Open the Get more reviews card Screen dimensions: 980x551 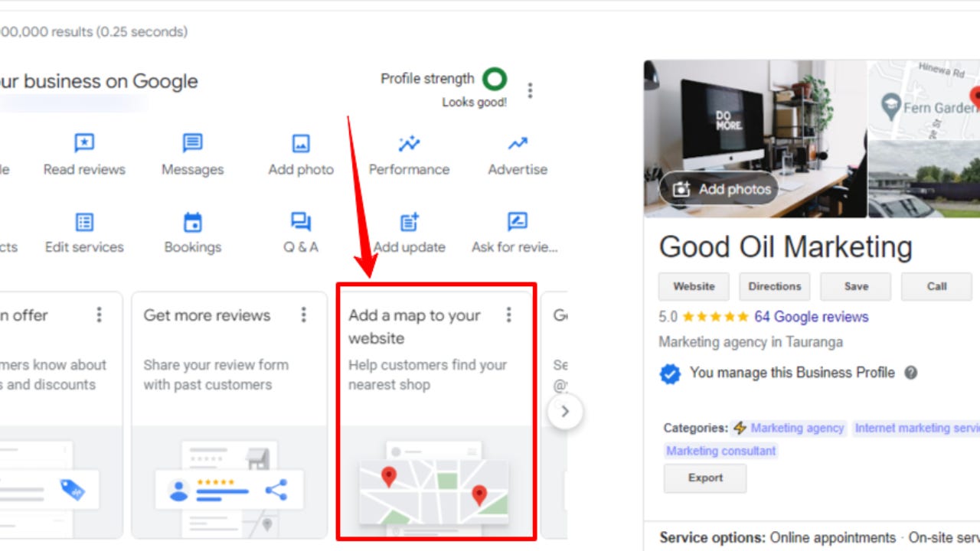click(229, 415)
